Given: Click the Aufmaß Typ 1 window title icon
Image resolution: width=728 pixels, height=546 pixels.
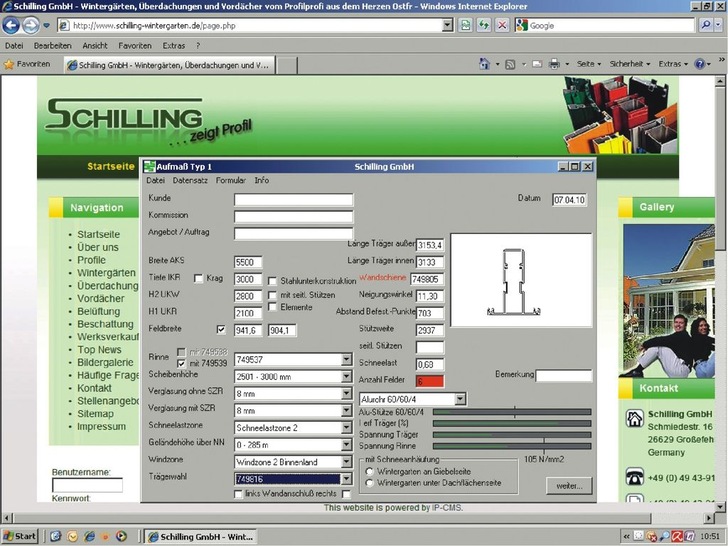Looking at the screenshot, I should (x=148, y=166).
